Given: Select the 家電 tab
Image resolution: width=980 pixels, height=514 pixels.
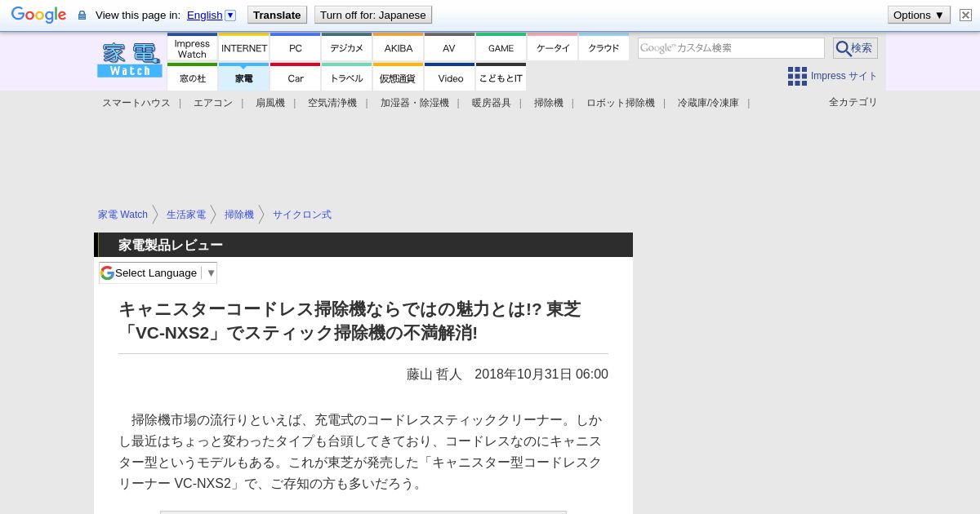Looking at the screenshot, I should (244, 78).
